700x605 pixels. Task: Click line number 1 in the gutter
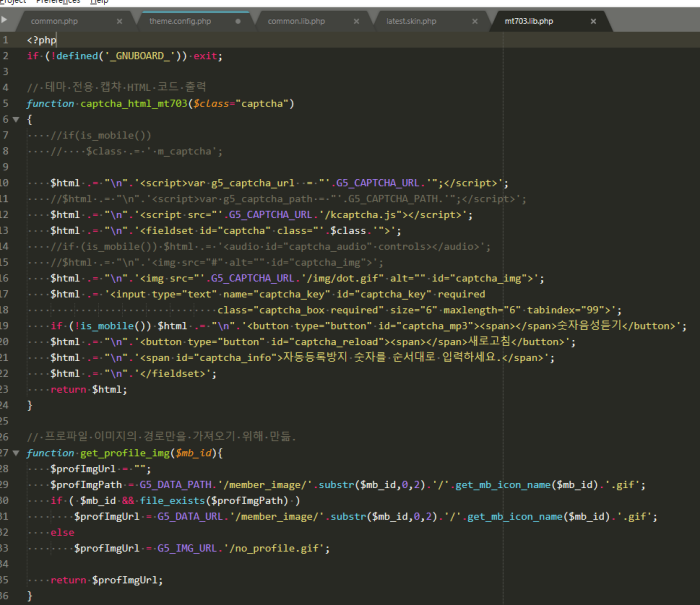click(x=6, y=39)
